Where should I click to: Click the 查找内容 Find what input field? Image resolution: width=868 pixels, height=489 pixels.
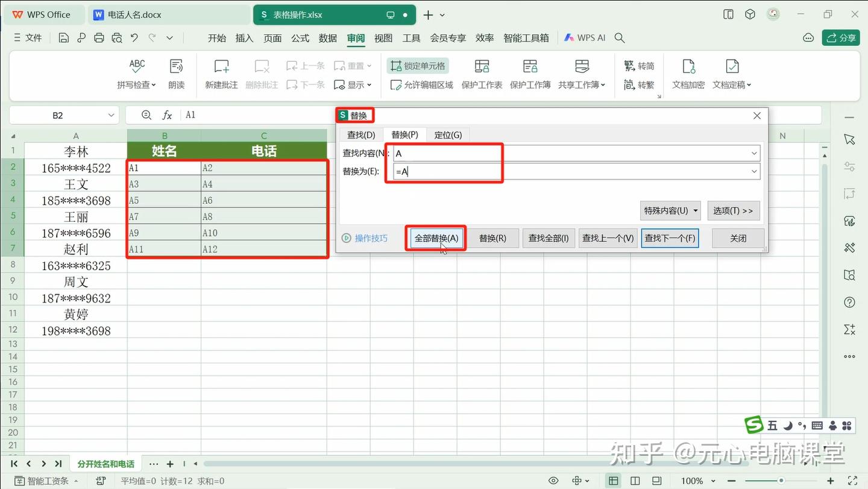[x=576, y=153]
